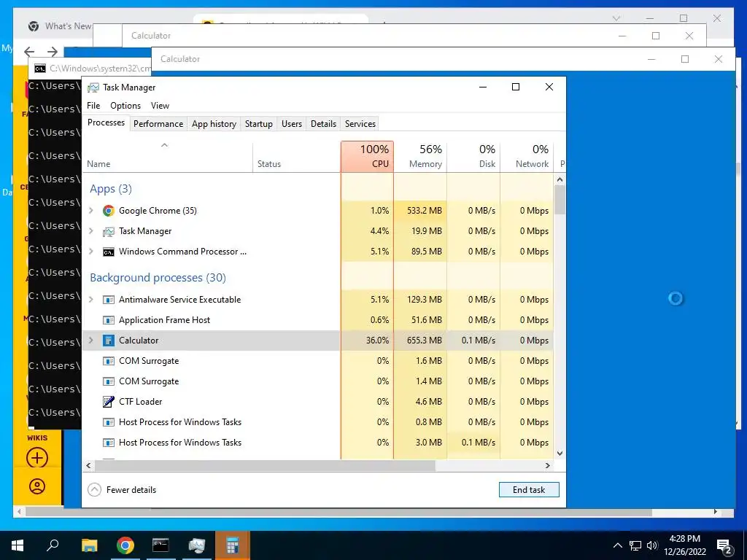
Task: Switch to the Services tab
Action: [360, 124]
